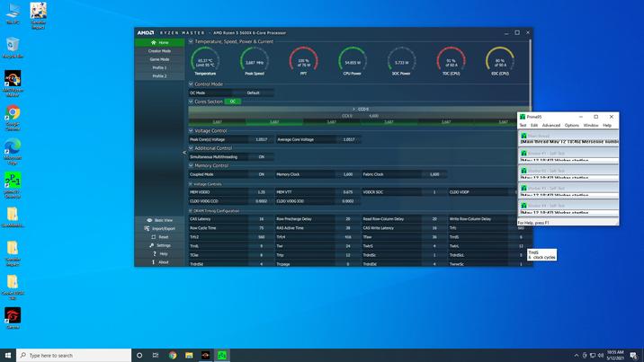Collapse the Memory Control section
Viewport: 644px width, 362px height.
point(191,165)
